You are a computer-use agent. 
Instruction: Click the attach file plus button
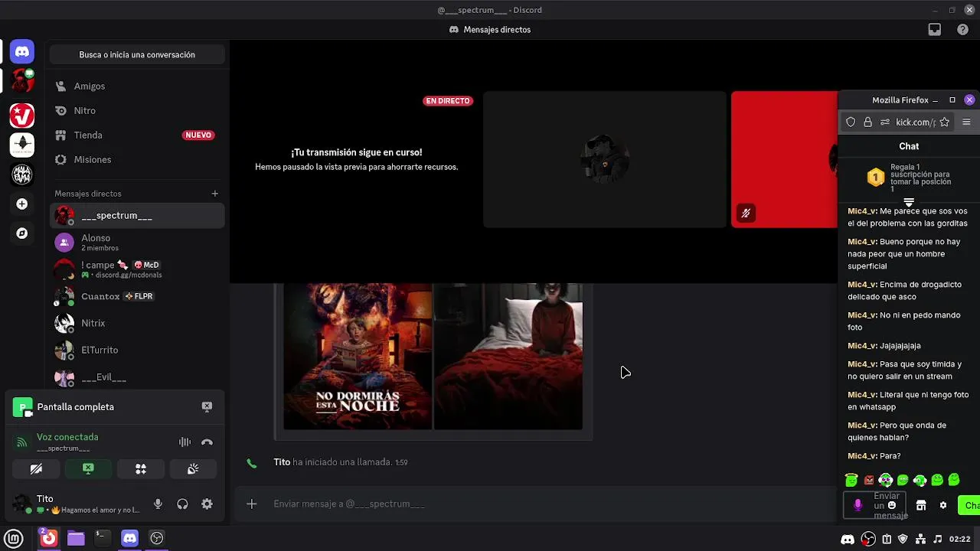click(x=252, y=504)
